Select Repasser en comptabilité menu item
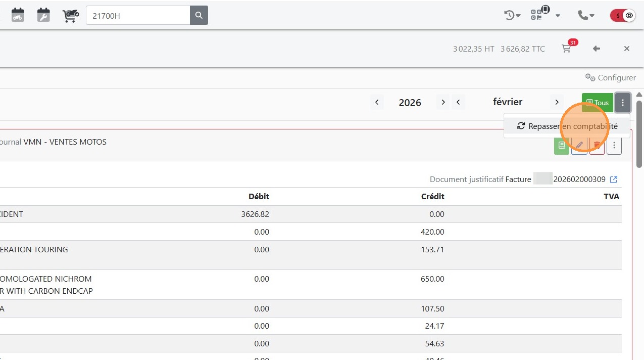The height and width of the screenshot is (360, 644). (x=567, y=126)
